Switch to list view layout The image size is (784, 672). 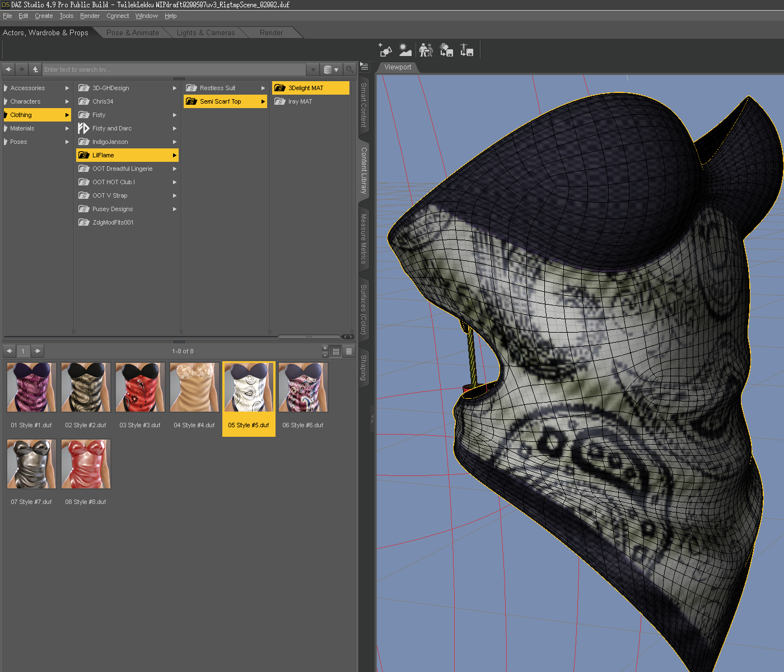click(x=349, y=351)
